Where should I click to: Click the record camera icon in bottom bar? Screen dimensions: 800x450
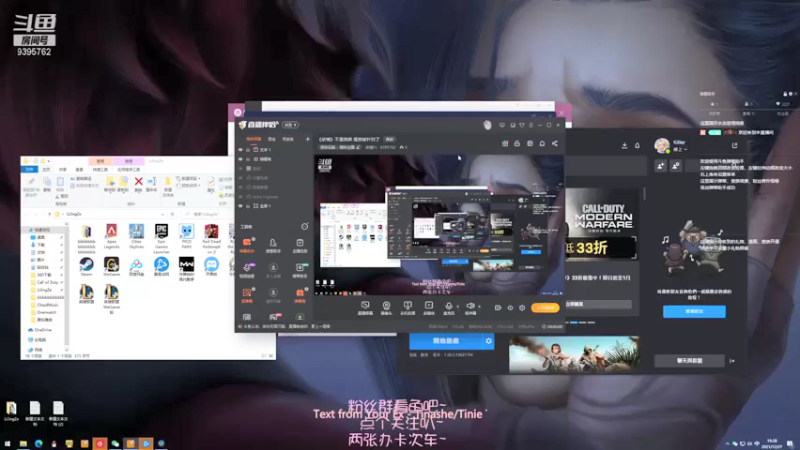[x=497, y=308]
